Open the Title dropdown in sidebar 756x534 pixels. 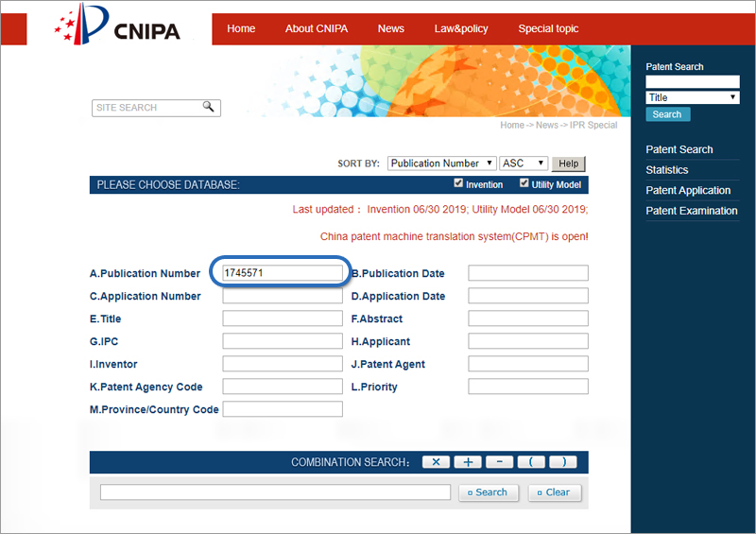[x=693, y=97]
